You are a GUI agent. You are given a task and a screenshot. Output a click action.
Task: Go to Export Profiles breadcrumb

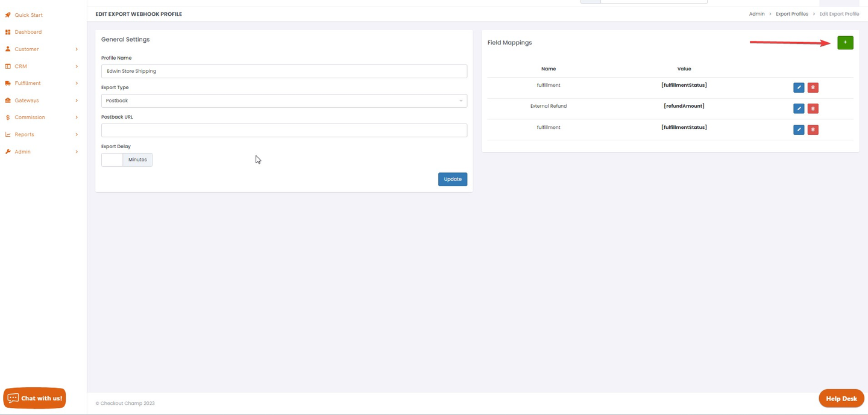tap(791, 14)
